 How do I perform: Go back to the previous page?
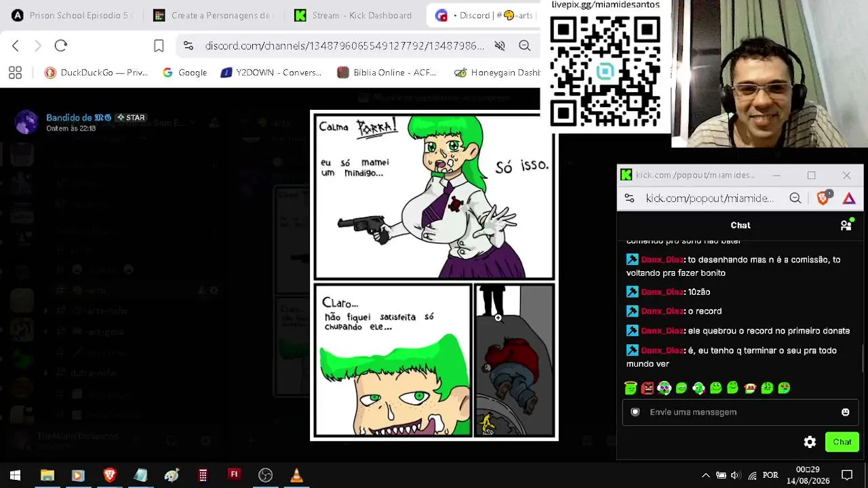pos(16,45)
